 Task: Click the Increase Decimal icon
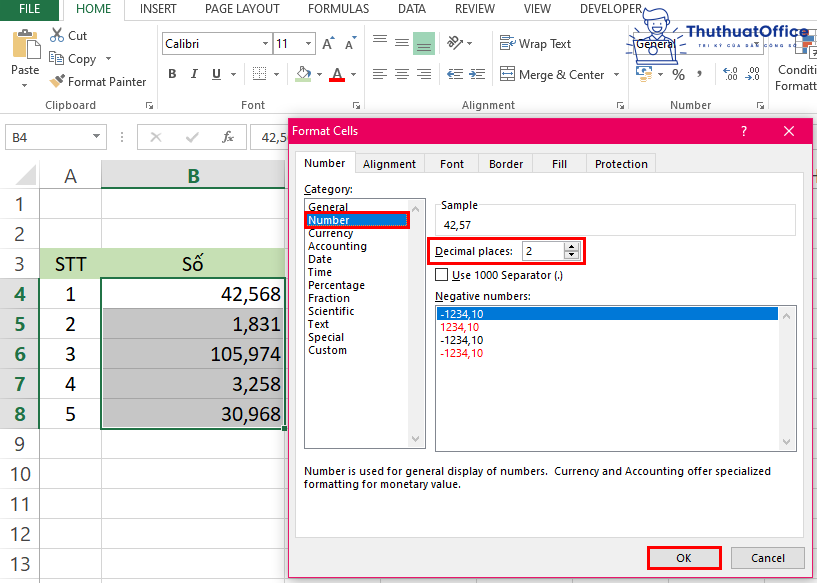(731, 72)
